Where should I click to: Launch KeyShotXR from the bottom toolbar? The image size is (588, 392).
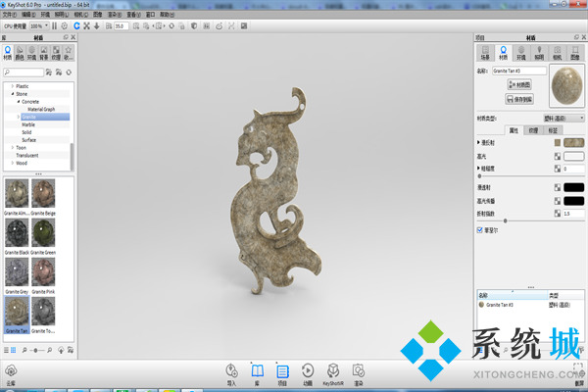pos(333,372)
